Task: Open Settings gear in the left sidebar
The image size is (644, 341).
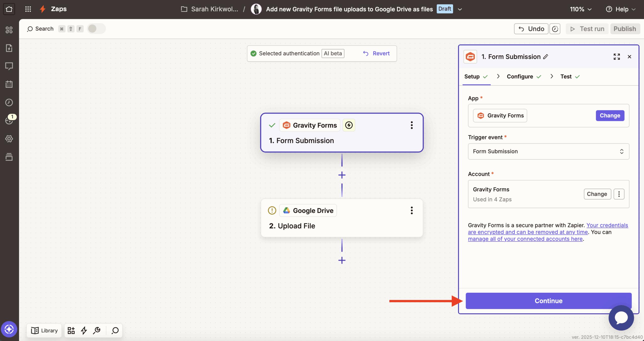Action: click(x=9, y=139)
